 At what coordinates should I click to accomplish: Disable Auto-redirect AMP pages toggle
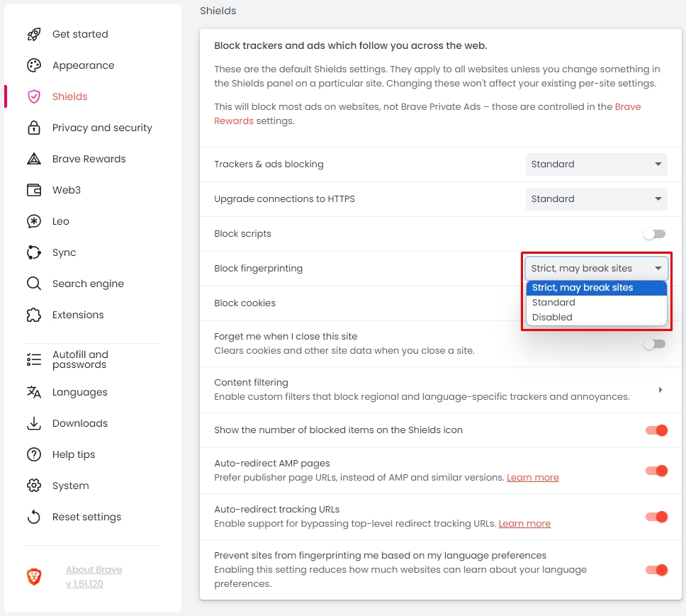[656, 471]
